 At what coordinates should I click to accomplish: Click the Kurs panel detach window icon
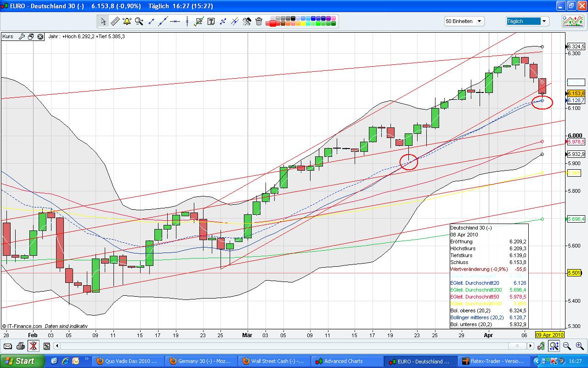[x=31, y=37]
